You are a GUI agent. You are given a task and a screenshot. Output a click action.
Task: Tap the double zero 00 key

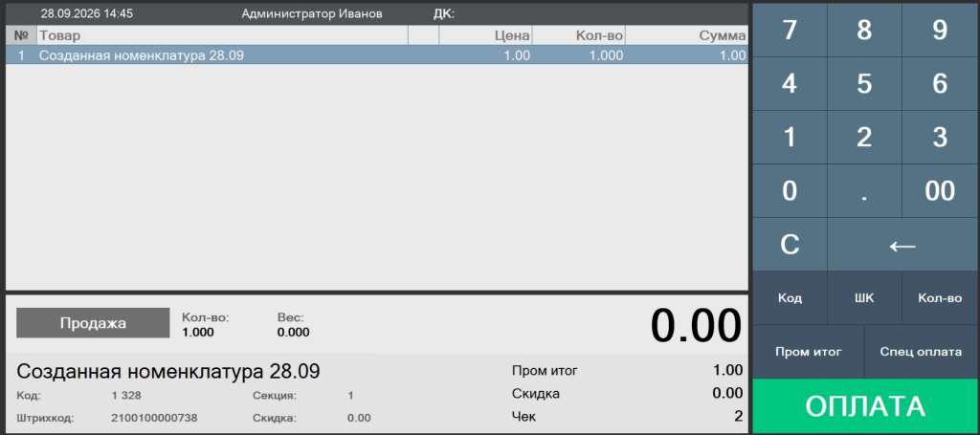tap(940, 191)
